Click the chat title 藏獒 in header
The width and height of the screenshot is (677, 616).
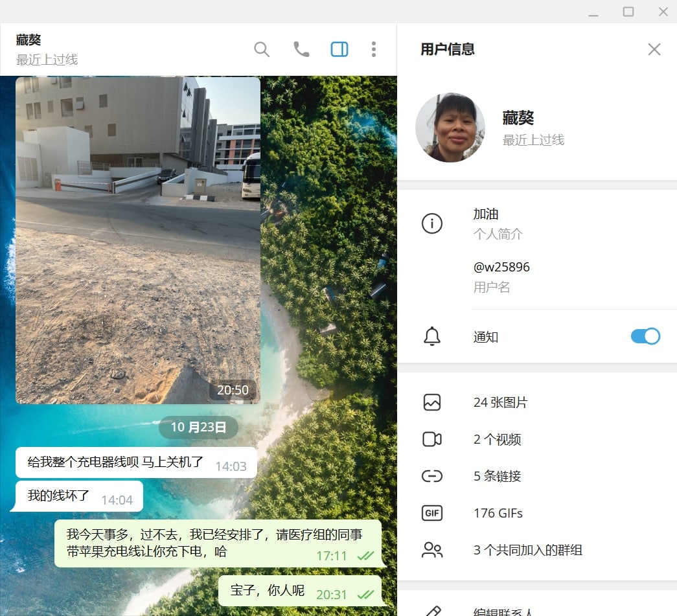click(29, 40)
